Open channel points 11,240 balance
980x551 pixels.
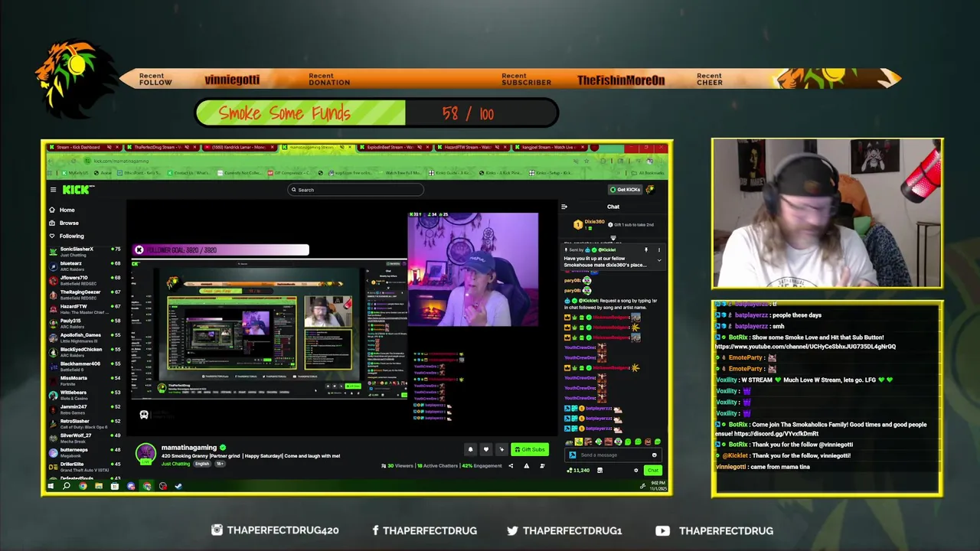tap(578, 470)
